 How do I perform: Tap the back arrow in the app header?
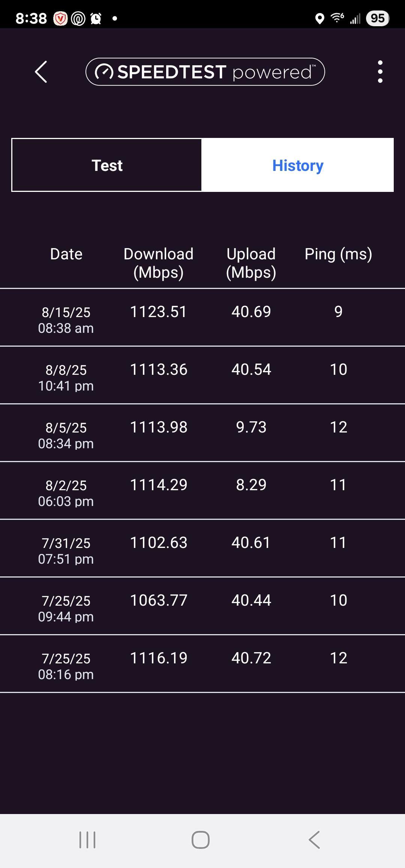pos(41,72)
